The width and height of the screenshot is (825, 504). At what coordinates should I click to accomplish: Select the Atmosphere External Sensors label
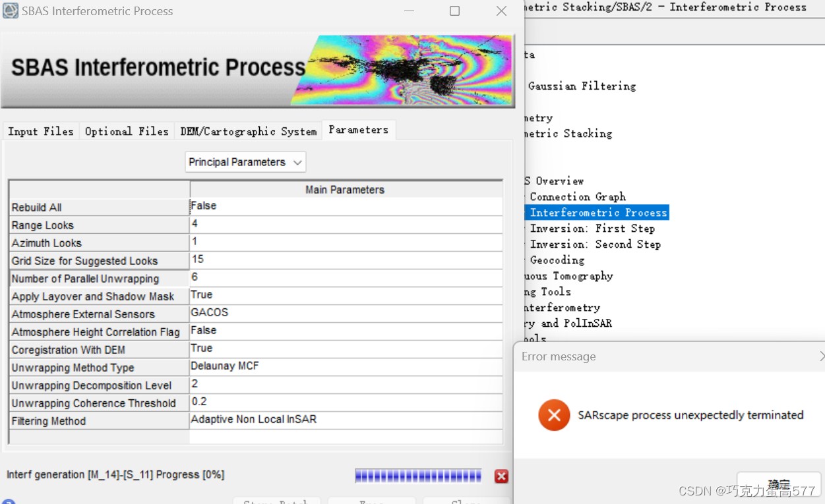(100, 314)
